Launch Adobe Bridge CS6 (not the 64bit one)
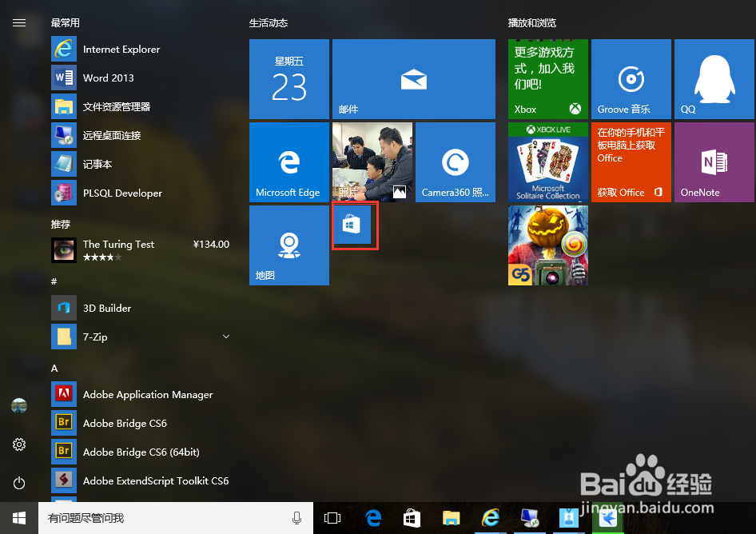The height and width of the screenshot is (534, 756). tap(141, 423)
